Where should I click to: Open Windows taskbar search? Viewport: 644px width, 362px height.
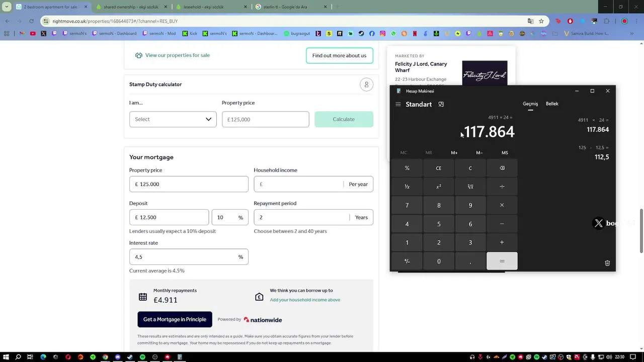point(18,357)
